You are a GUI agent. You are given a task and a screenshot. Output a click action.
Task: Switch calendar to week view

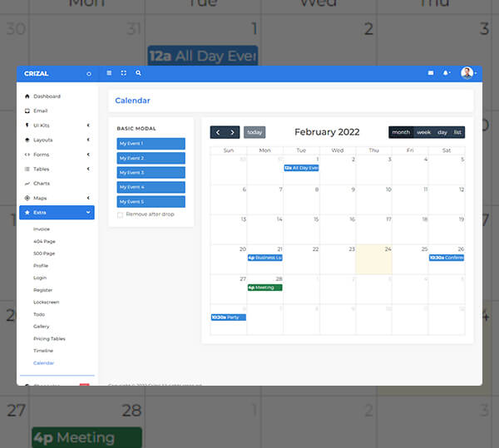click(423, 132)
